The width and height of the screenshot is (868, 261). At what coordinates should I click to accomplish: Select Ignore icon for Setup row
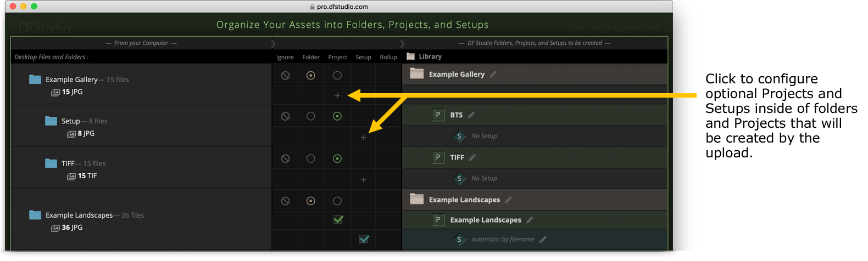coord(285,116)
